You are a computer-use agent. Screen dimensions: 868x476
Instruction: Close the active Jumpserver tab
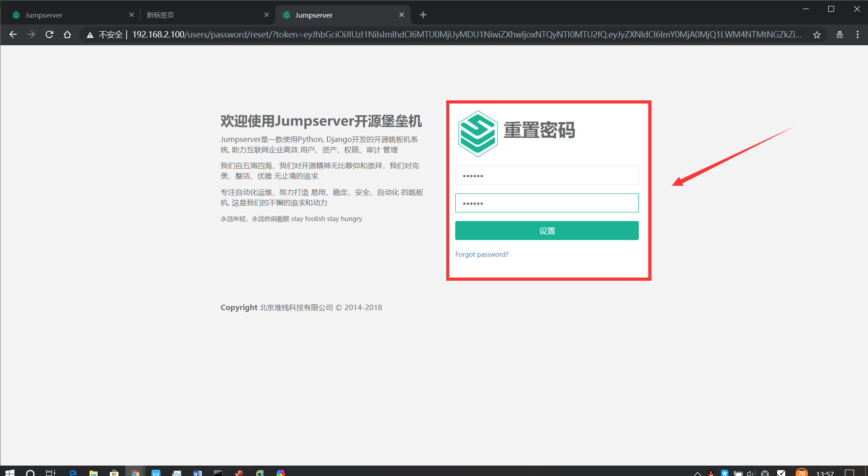401,15
